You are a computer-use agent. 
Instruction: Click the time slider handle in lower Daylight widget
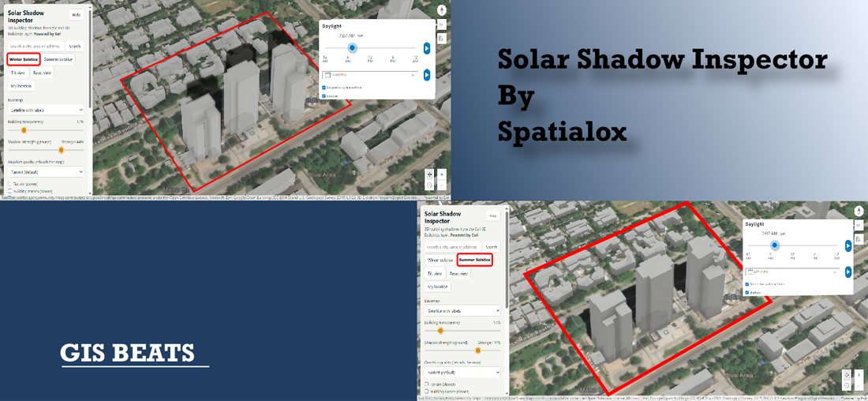775,245
